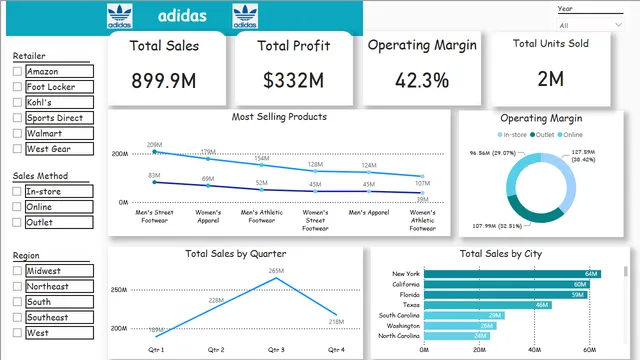Click the Men's Apparel axis label
This screenshot has height=360, width=640.
[x=369, y=212]
